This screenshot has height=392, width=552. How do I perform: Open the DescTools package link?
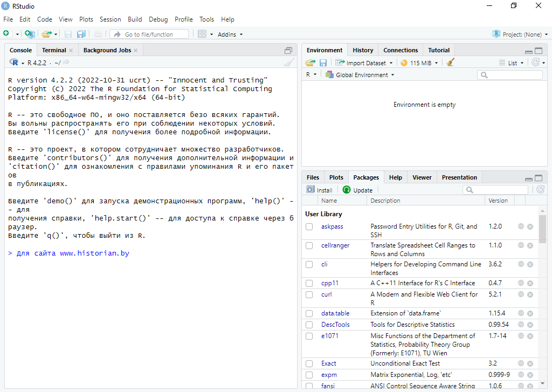[335, 325]
